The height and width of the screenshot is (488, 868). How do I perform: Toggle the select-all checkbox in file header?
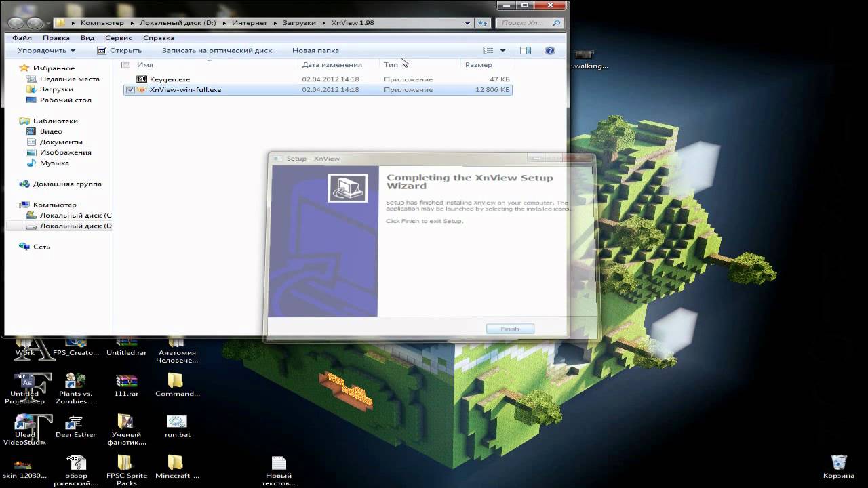click(x=126, y=65)
